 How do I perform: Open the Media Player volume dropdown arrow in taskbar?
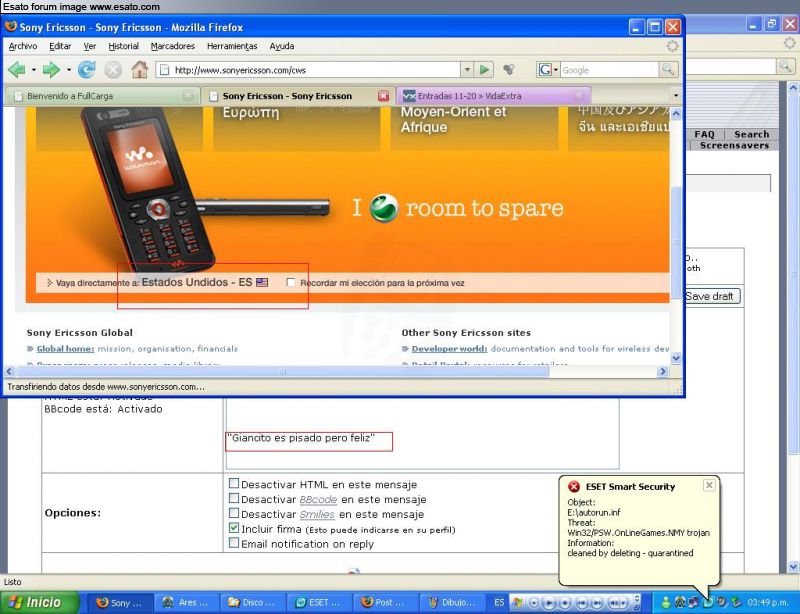coord(623,603)
